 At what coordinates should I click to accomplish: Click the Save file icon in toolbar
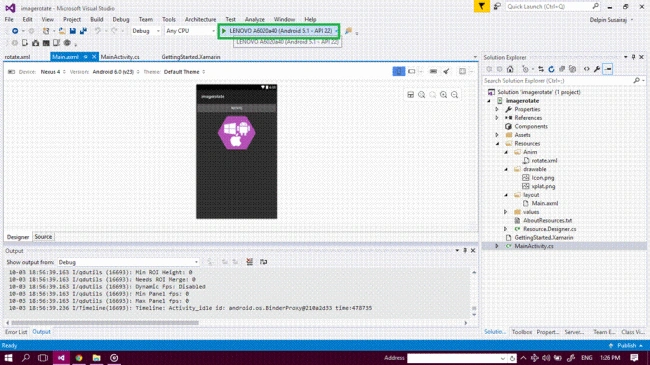73,31
